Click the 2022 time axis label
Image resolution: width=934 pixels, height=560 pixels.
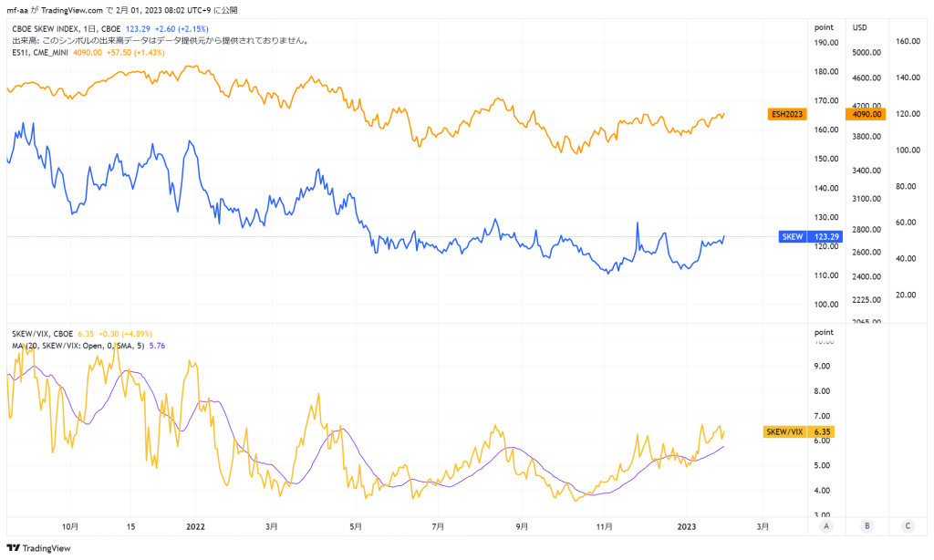point(195,526)
